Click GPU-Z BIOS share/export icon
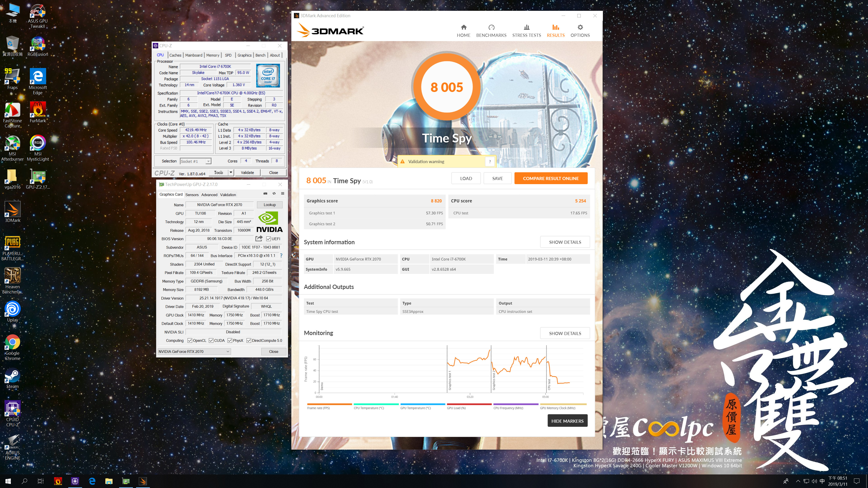Viewport: 868px width, 488px height. [x=259, y=238]
